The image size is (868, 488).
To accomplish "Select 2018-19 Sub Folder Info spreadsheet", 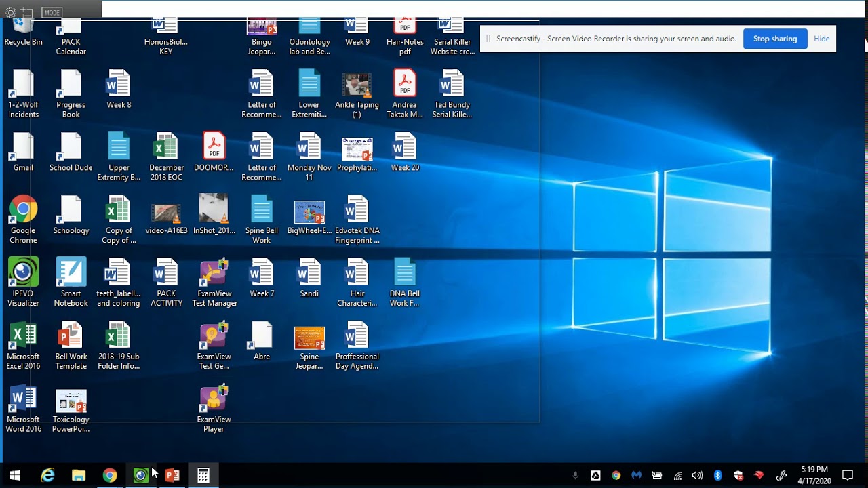I will tap(119, 346).
